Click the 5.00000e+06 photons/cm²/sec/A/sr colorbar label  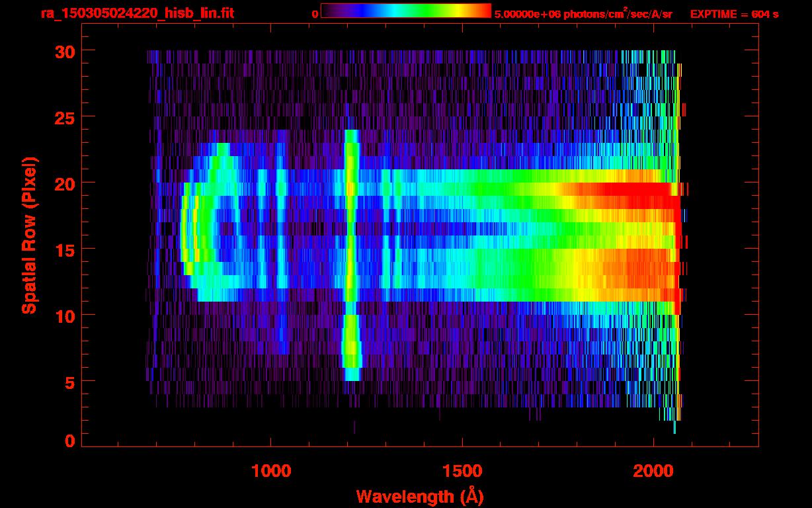point(583,13)
